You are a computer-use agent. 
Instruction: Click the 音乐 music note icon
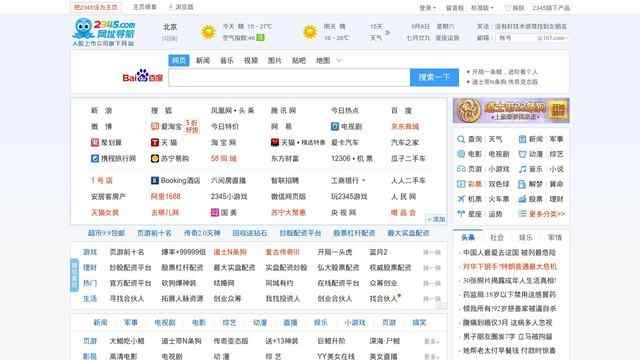(x=522, y=169)
